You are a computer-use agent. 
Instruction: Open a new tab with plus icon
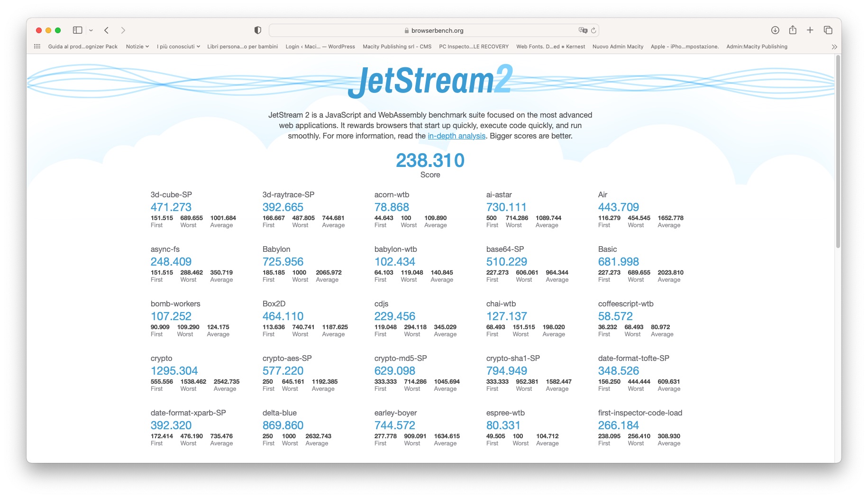[x=810, y=30]
